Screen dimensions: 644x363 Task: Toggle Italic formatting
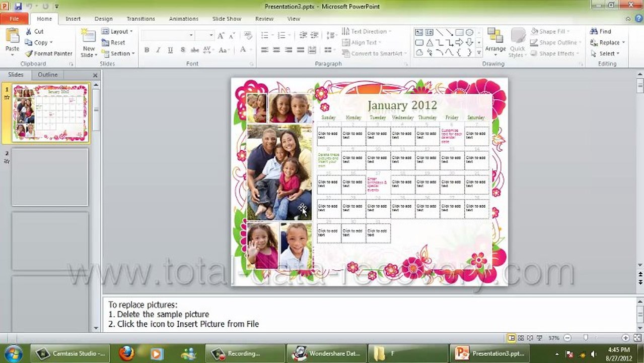tap(158, 50)
